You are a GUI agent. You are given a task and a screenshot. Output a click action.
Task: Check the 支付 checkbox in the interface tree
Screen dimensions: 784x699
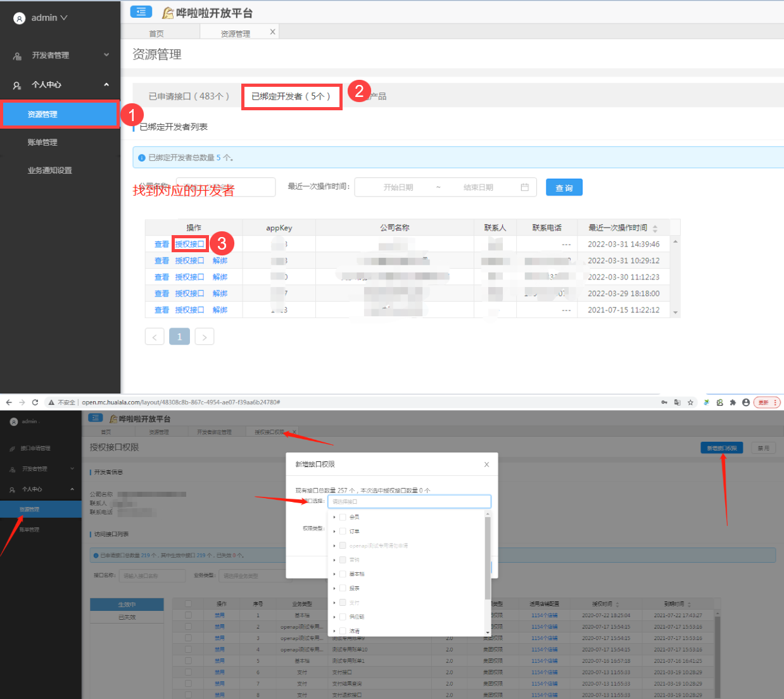(x=343, y=602)
